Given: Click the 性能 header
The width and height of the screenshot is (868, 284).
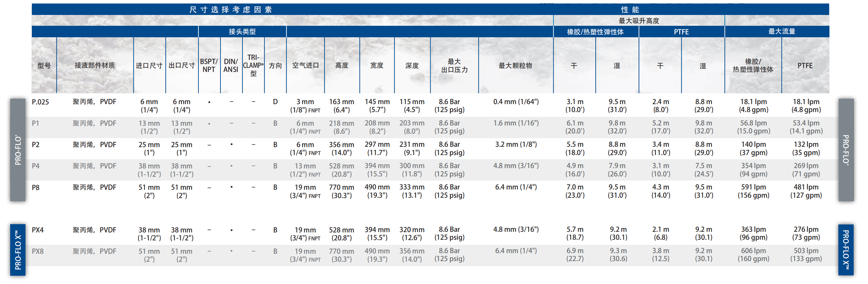Looking at the screenshot, I should (x=630, y=10).
